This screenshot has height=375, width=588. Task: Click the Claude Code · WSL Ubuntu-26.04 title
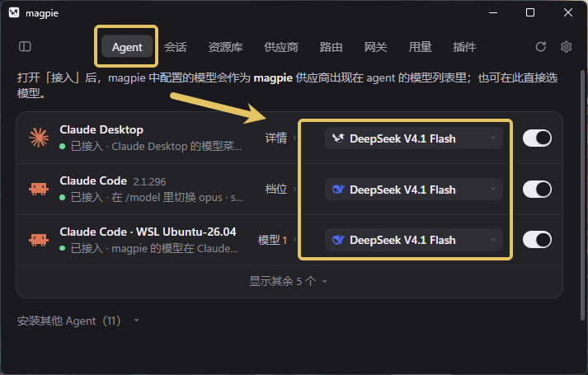(x=148, y=232)
